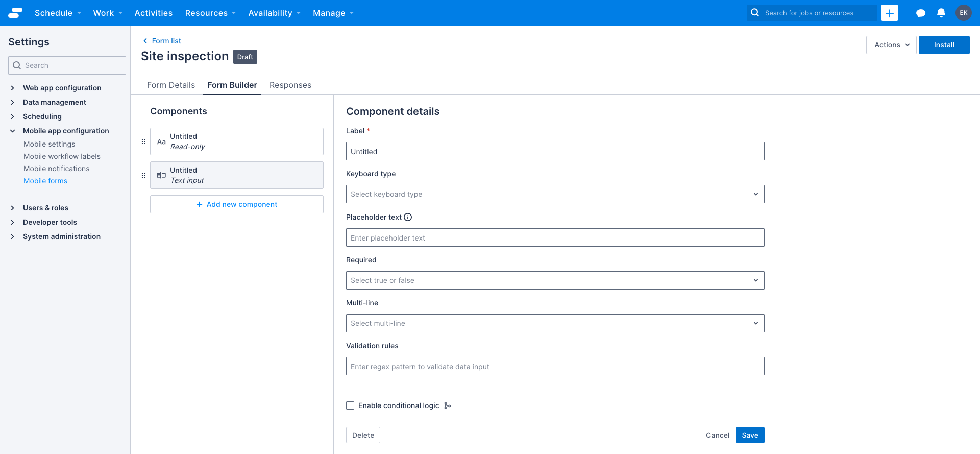Expand Developer tools section
The width and height of the screenshot is (980, 454).
click(13, 222)
